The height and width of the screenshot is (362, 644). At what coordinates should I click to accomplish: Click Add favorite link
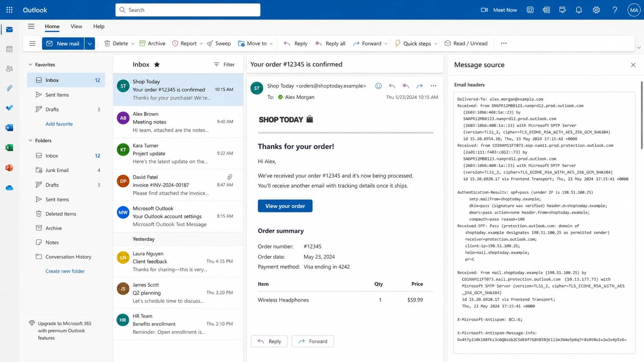[x=59, y=124]
